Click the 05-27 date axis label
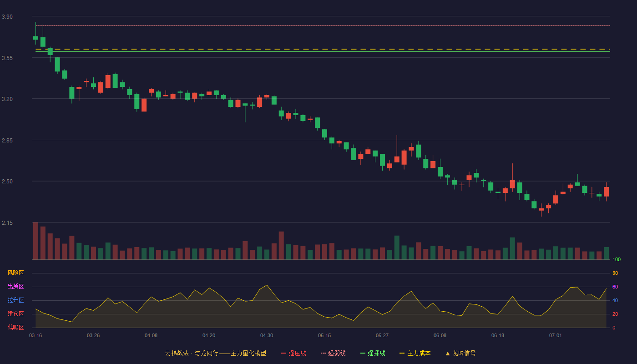Image resolution: width=637 pixels, height=364 pixels. tap(382, 335)
